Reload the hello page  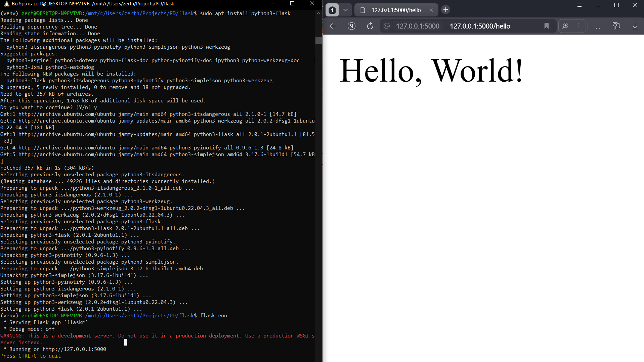(370, 26)
